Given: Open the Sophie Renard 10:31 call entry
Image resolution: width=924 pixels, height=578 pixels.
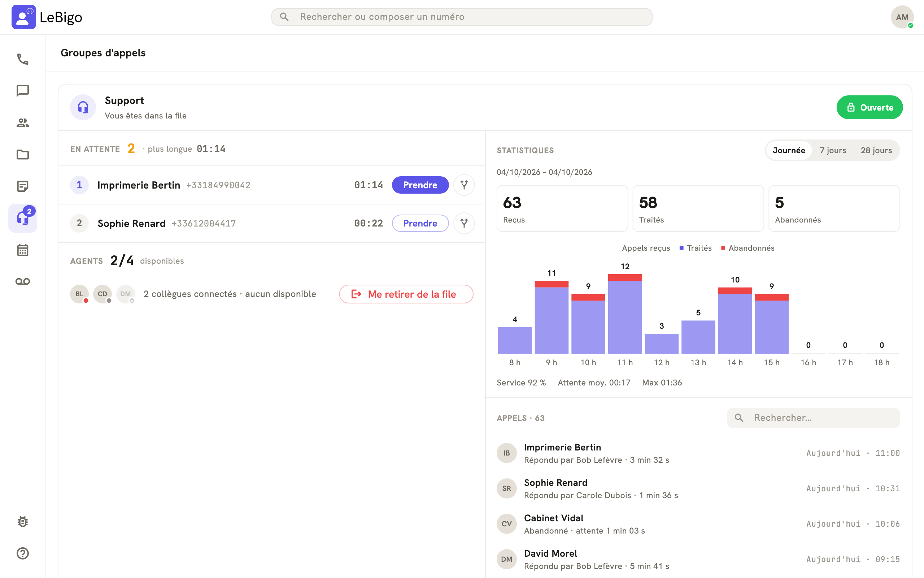Looking at the screenshot, I should [x=698, y=488].
